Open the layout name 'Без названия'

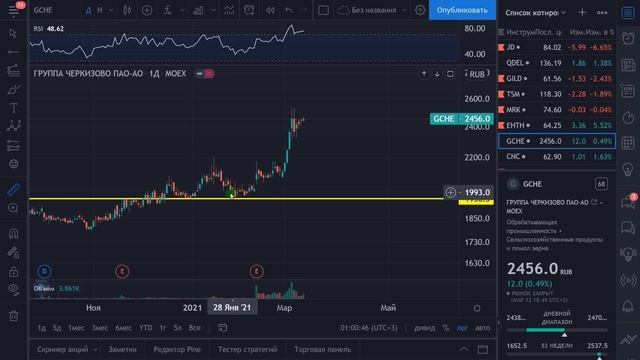(373, 10)
